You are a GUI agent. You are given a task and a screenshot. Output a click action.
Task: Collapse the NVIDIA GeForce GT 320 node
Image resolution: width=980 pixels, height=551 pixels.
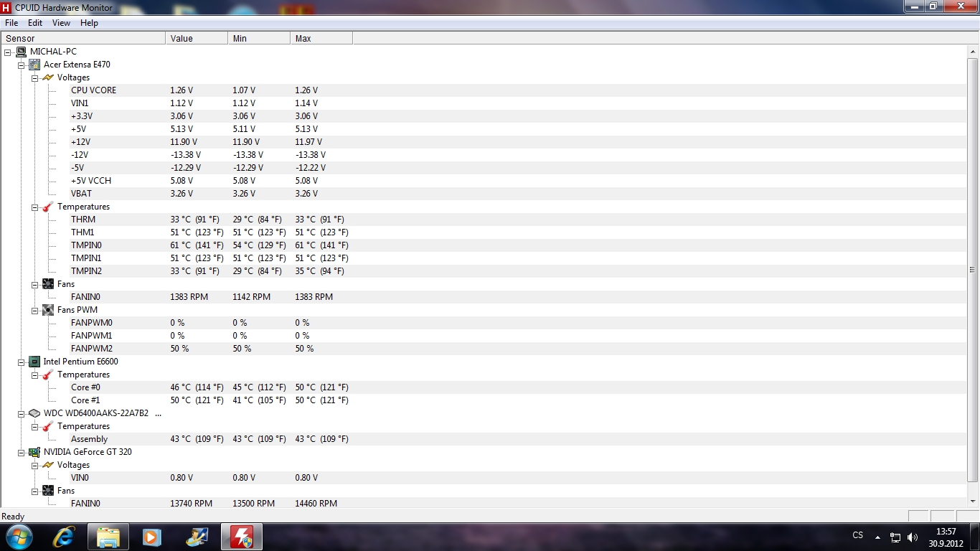22,452
